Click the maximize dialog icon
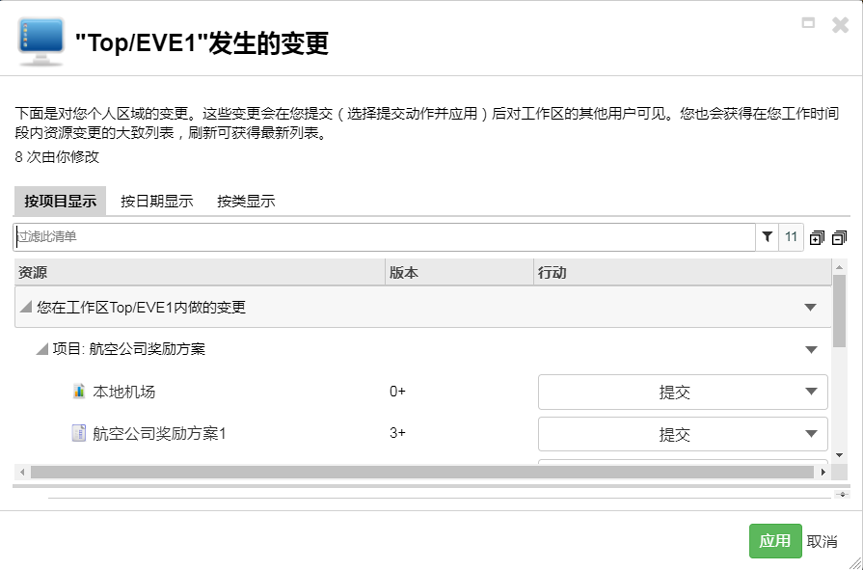The width and height of the screenshot is (863, 570). (x=809, y=23)
